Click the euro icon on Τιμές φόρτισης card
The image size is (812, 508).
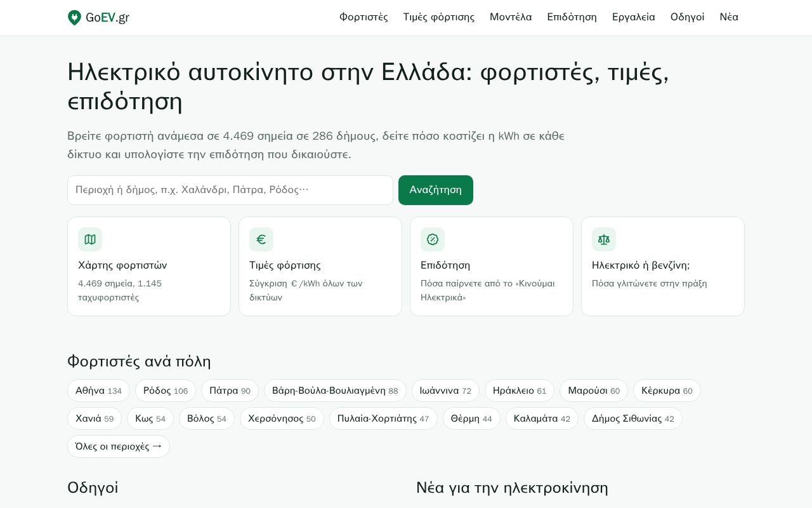[x=261, y=239]
